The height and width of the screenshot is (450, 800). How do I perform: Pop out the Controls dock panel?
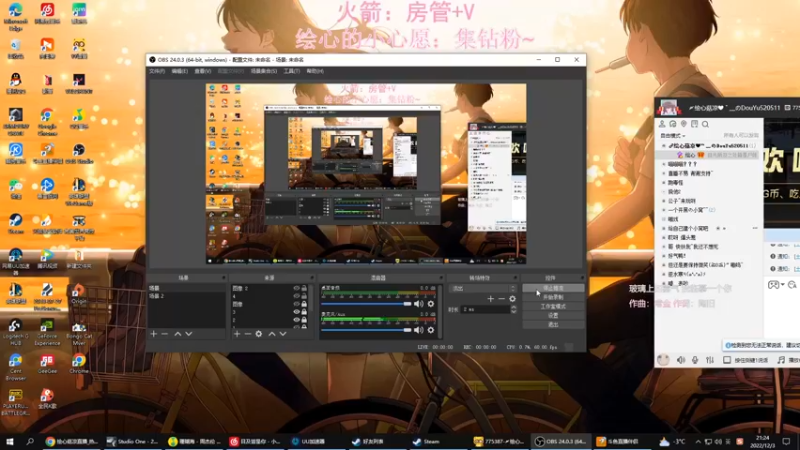582,278
